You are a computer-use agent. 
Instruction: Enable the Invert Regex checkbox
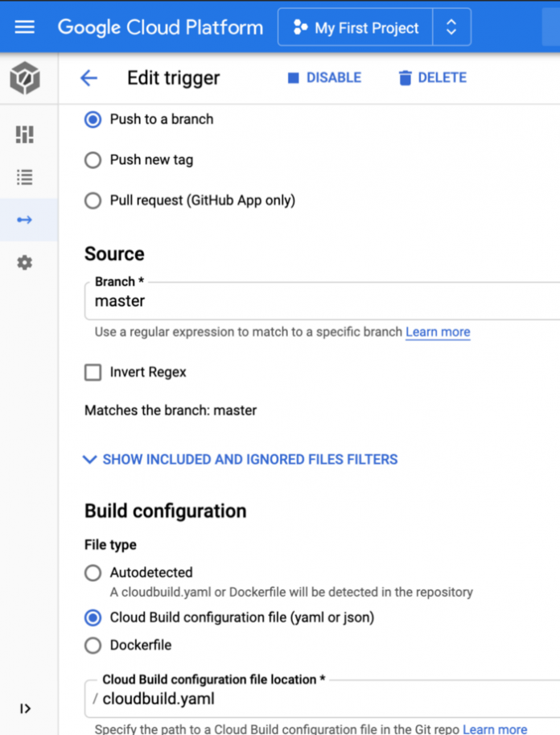92,372
